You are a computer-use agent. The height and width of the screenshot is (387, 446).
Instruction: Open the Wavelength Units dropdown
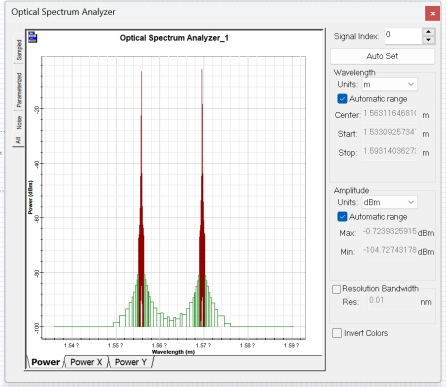pyautogui.click(x=389, y=84)
